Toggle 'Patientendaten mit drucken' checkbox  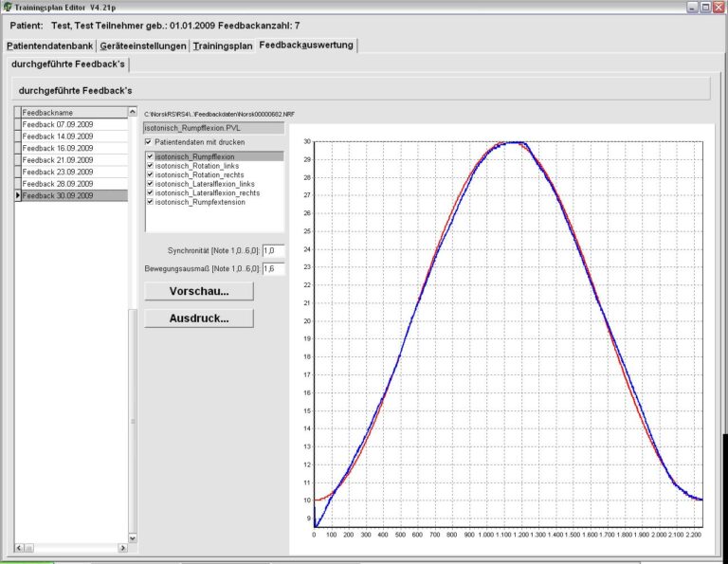(x=148, y=141)
